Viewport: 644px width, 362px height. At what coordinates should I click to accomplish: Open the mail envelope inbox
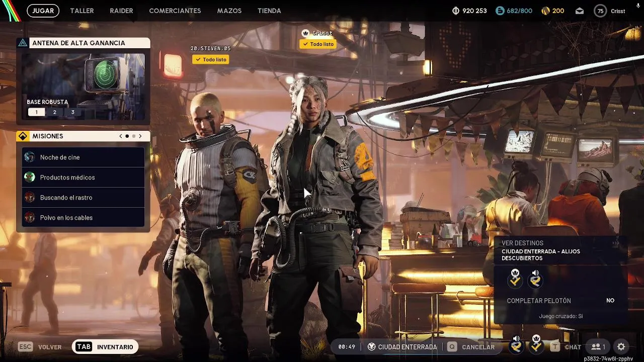pyautogui.click(x=580, y=11)
